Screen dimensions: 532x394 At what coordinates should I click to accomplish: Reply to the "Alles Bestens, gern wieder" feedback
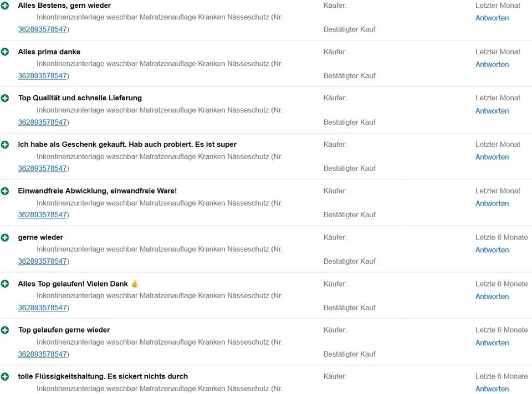point(492,18)
